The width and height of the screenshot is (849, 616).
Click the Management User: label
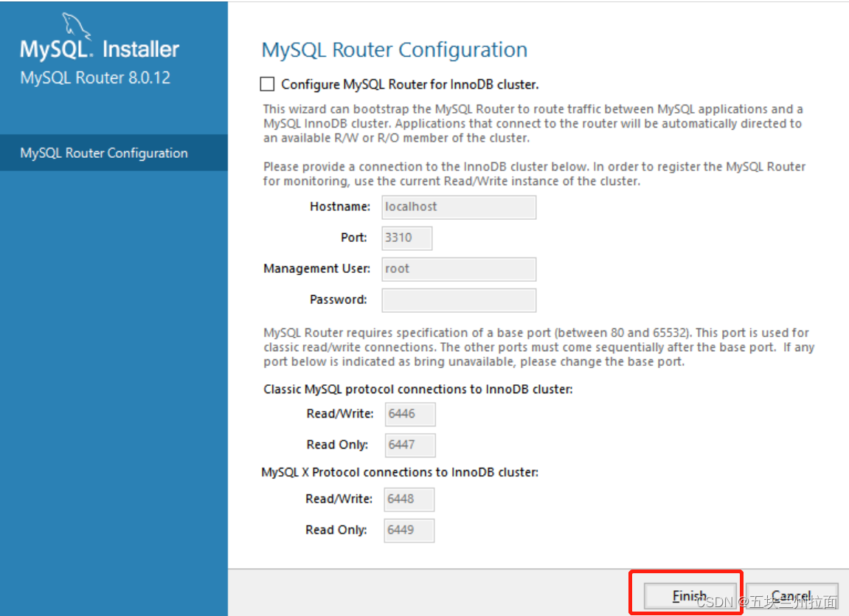tap(316, 269)
